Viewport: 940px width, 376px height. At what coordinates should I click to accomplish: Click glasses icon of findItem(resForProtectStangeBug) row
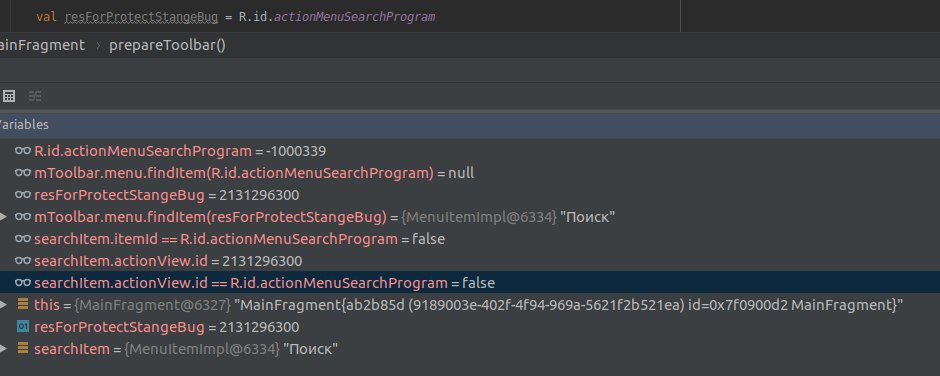pos(23,216)
